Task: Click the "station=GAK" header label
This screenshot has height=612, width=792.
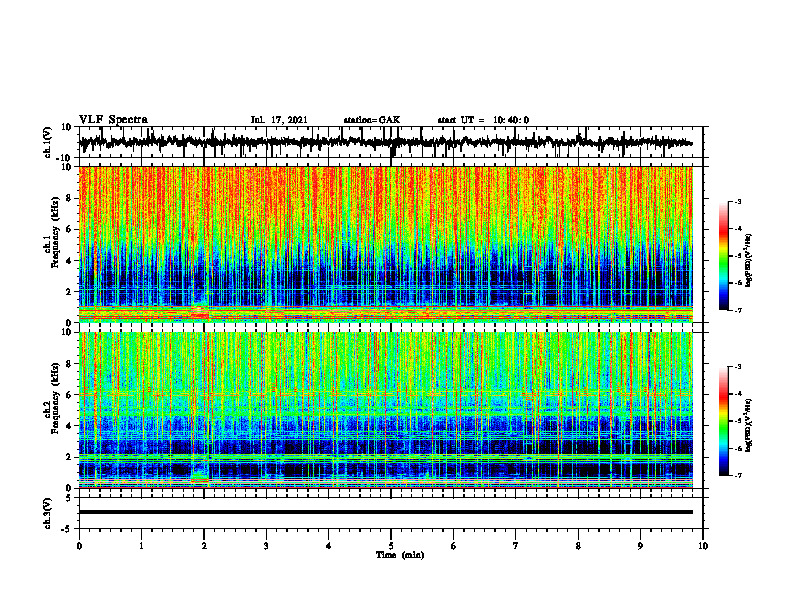Action: (372, 120)
